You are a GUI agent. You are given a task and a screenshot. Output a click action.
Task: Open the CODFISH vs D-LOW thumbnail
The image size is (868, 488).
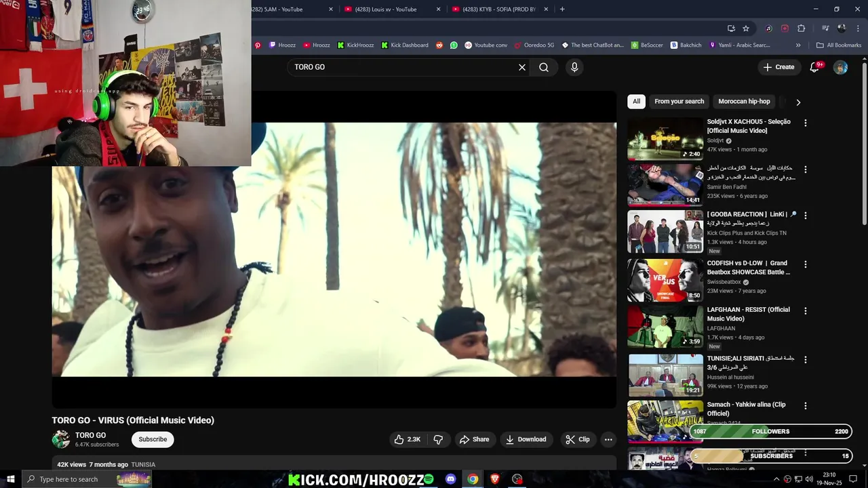coord(665,280)
